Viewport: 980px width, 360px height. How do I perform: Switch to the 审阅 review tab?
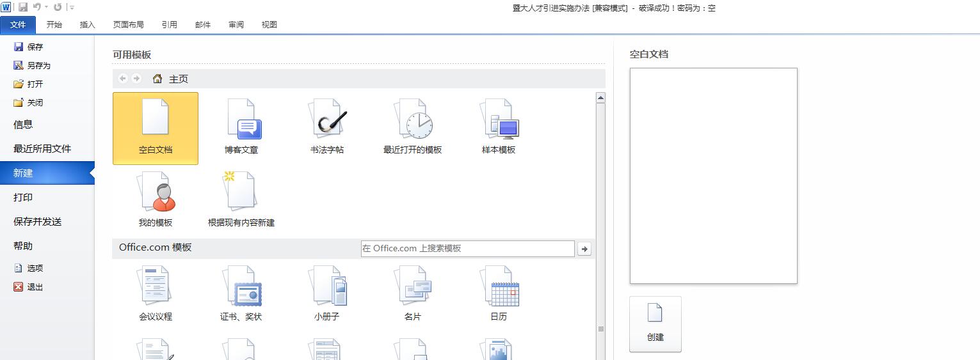pos(236,25)
